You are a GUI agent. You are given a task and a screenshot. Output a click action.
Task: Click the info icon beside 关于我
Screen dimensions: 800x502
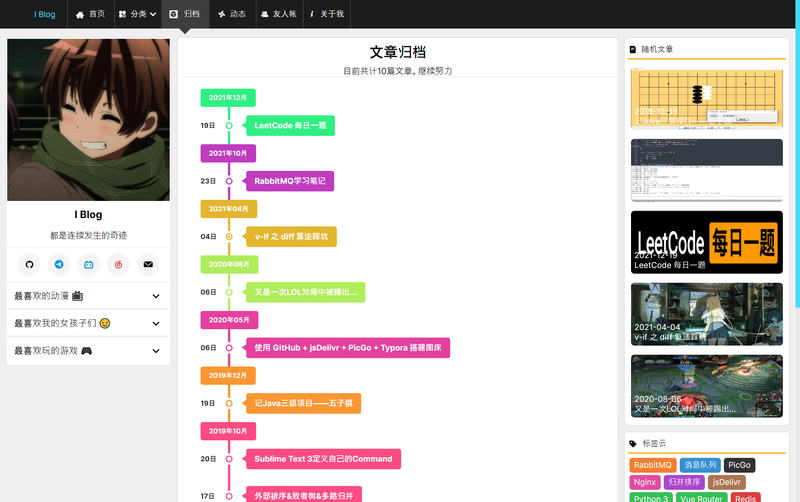[x=312, y=14]
